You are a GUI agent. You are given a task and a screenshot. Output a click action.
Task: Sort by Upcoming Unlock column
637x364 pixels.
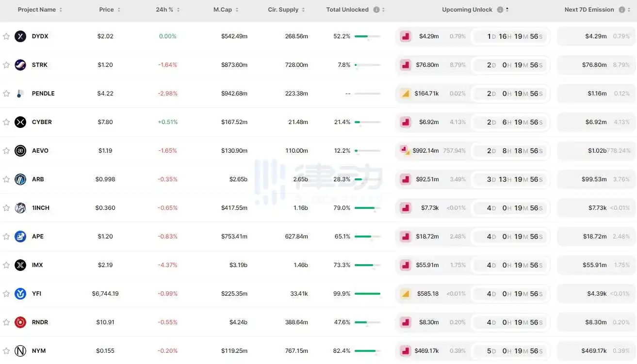coord(475,10)
